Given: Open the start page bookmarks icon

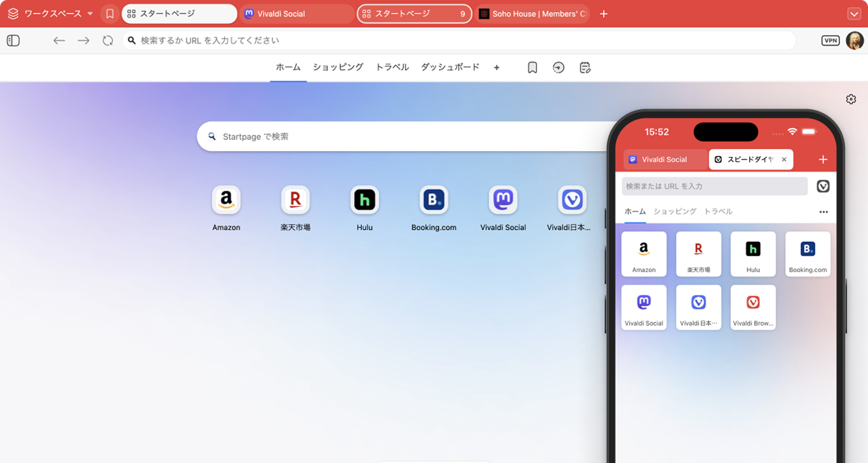Looking at the screenshot, I should click(532, 68).
